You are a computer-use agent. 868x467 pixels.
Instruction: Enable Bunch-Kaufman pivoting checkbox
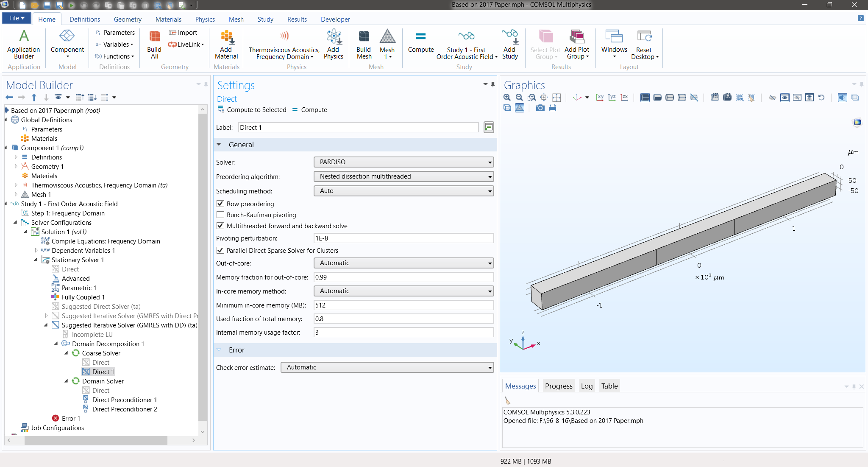coord(220,215)
